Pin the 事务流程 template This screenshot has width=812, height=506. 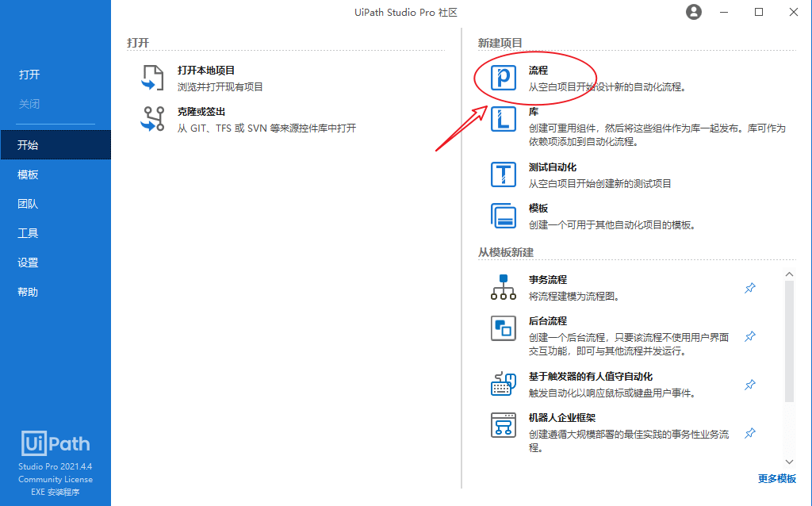coord(750,288)
